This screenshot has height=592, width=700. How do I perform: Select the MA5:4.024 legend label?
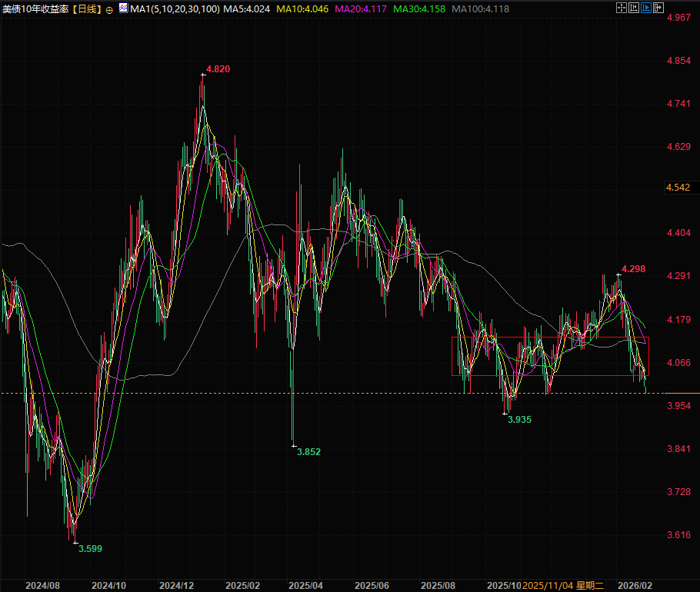click(246, 9)
